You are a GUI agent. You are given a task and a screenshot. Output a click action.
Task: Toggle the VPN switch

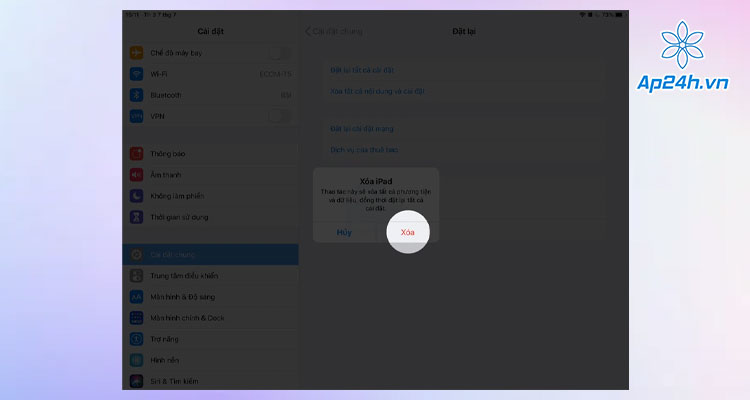click(x=279, y=116)
